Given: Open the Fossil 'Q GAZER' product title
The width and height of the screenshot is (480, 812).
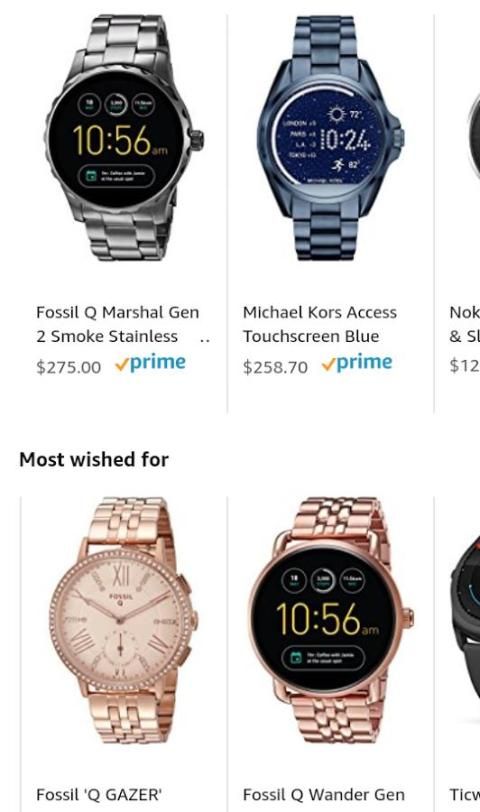Looking at the screenshot, I should (99, 794).
